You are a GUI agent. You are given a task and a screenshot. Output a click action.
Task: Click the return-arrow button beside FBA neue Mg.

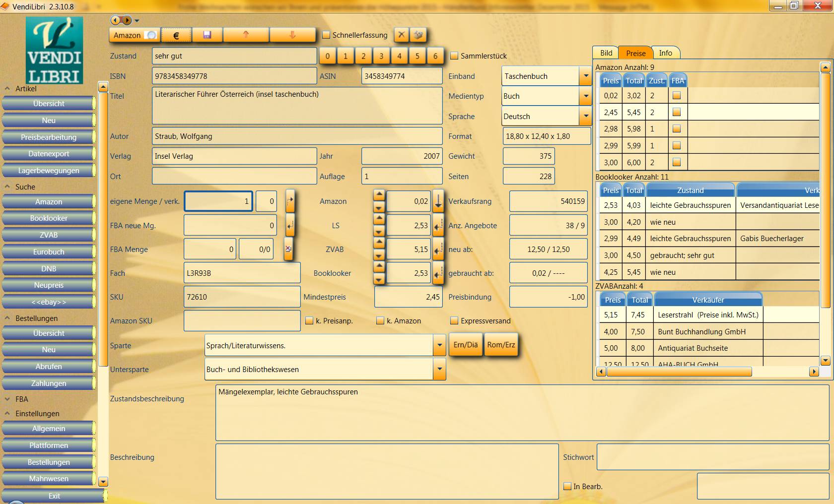[290, 226]
